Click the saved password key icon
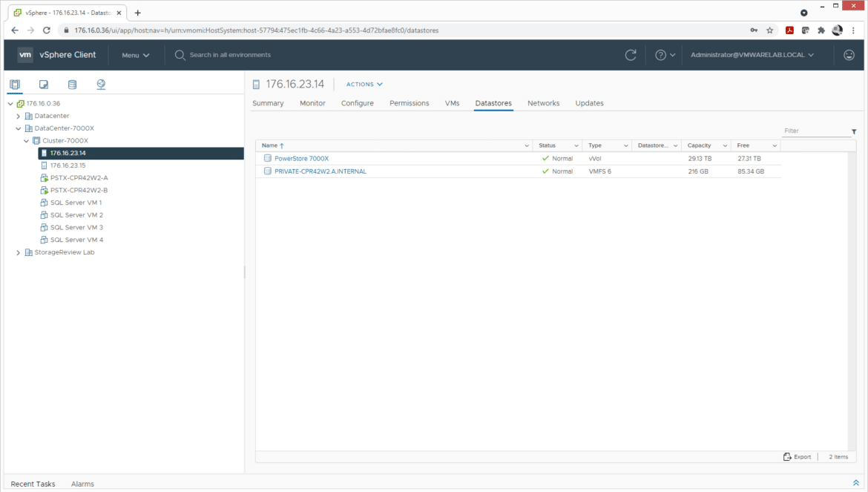868x492 pixels. pos(754,30)
